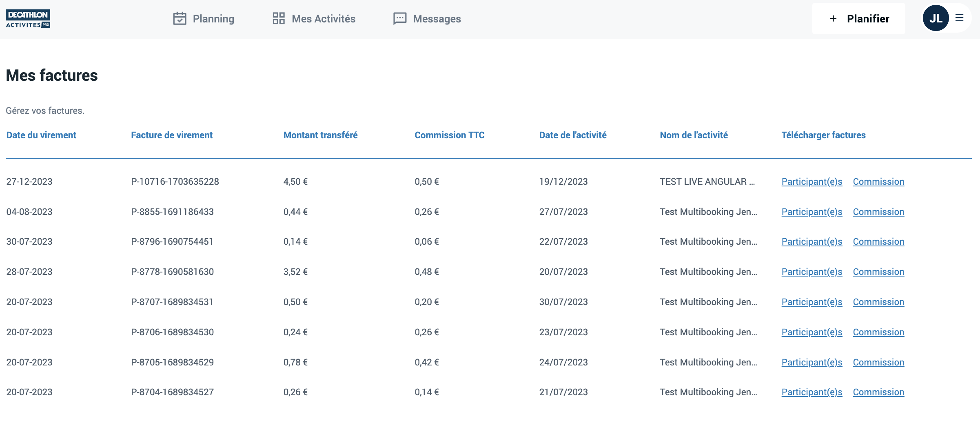Click the Mes Activités grid icon
The width and height of the screenshot is (980, 425).
(x=279, y=19)
